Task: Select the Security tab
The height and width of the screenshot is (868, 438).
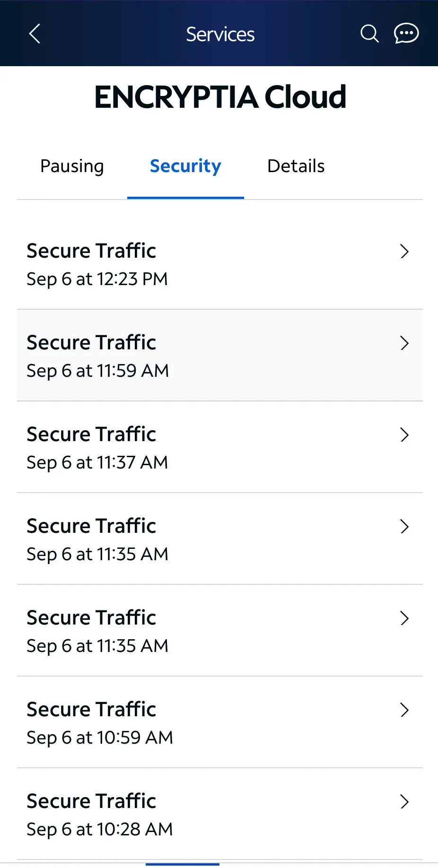Action: pos(185,166)
